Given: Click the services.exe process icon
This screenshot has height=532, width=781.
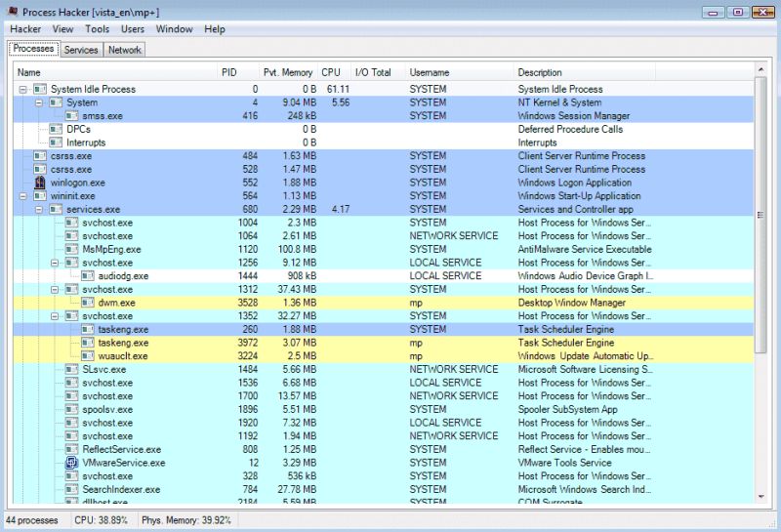Looking at the screenshot, I should pyautogui.click(x=56, y=209).
